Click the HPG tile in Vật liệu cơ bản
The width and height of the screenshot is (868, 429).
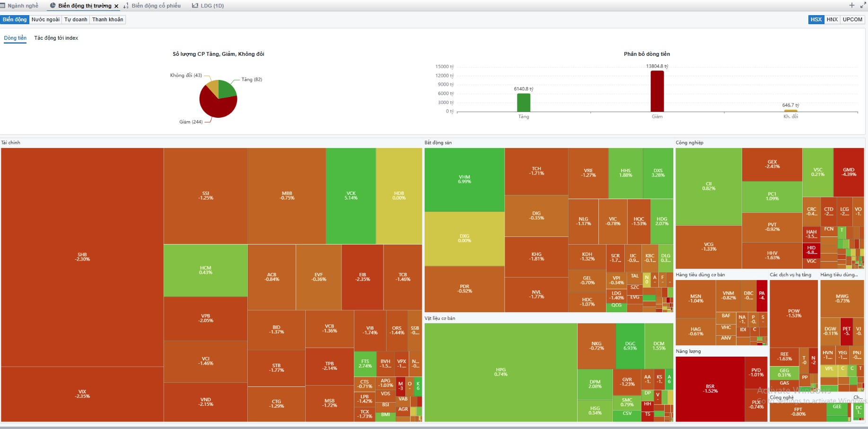pos(500,372)
